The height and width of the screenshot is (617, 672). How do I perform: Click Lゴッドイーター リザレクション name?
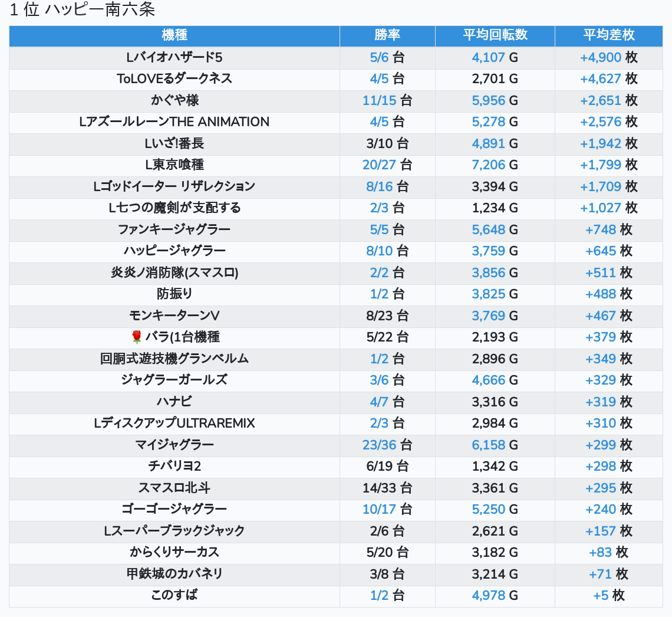(174, 186)
